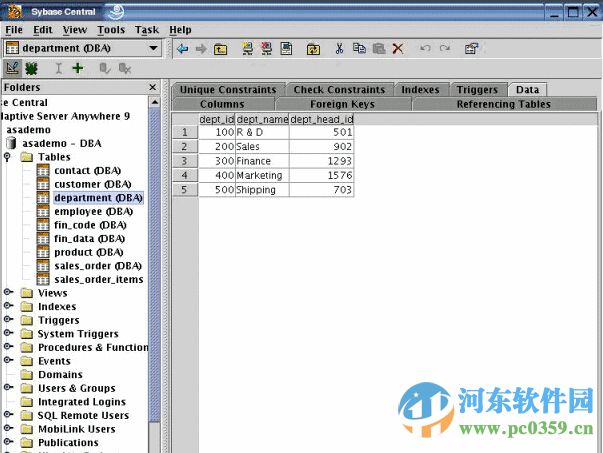Expand the MobiLink Users folder
603x453 pixels.
coord(8,428)
